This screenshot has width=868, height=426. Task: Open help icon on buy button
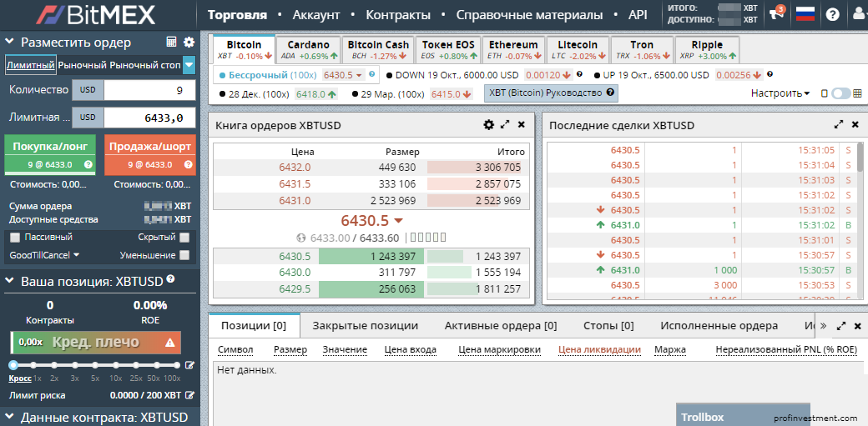88,164
